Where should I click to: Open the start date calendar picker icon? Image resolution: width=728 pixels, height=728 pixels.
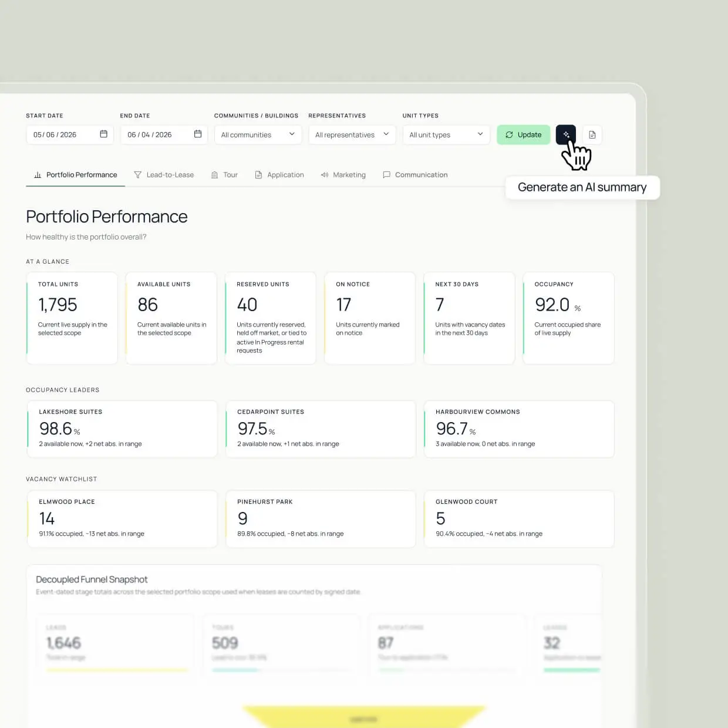tap(104, 134)
